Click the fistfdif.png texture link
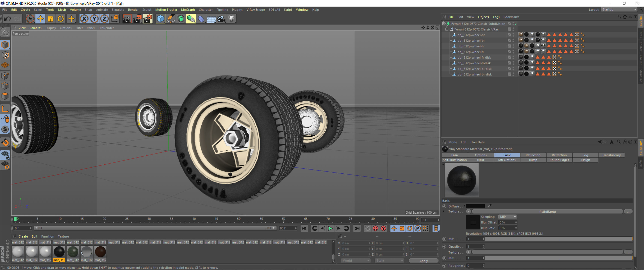This screenshot has height=270, width=644. point(547,212)
